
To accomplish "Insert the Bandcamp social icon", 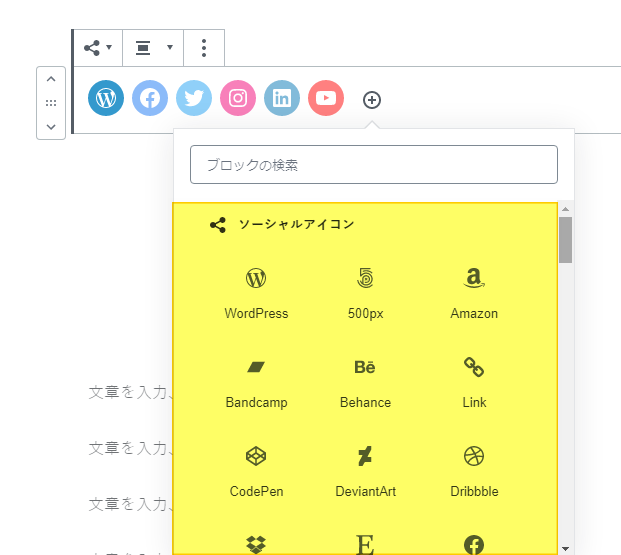I will [256, 383].
